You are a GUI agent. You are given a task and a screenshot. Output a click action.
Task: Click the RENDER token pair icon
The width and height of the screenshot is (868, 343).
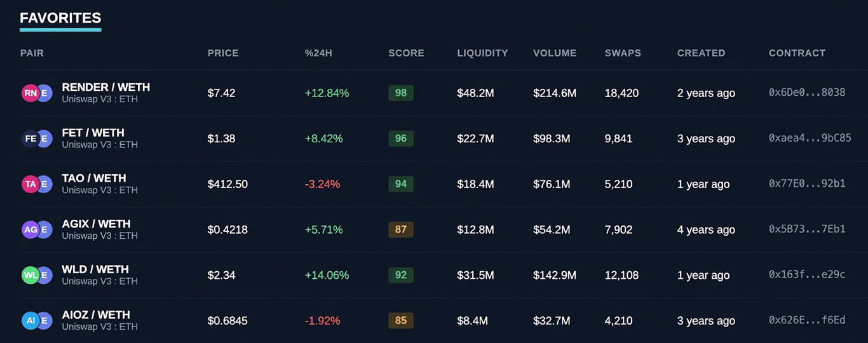[x=37, y=93]
